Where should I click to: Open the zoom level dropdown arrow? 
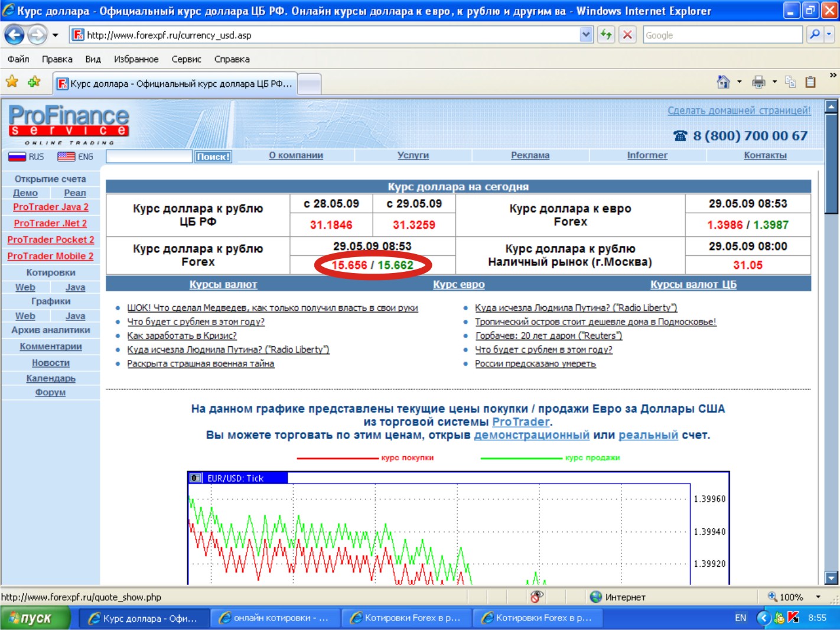tap(818, 597)
